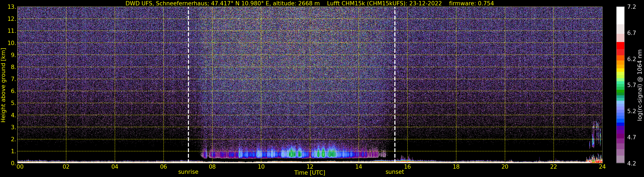Screen dimensions: 644x177
Task: Click the title text 'DWD UFS, Schneefernerhaus'
Action: (x=167, y=3)
